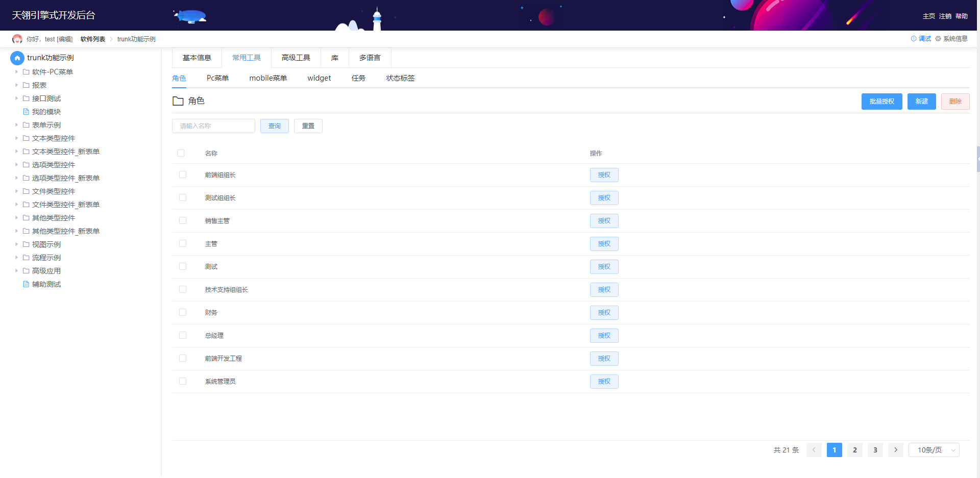Select the mobile菜单 sub-tab
This screenshot has height=478, width=980.
click(268, 78)
